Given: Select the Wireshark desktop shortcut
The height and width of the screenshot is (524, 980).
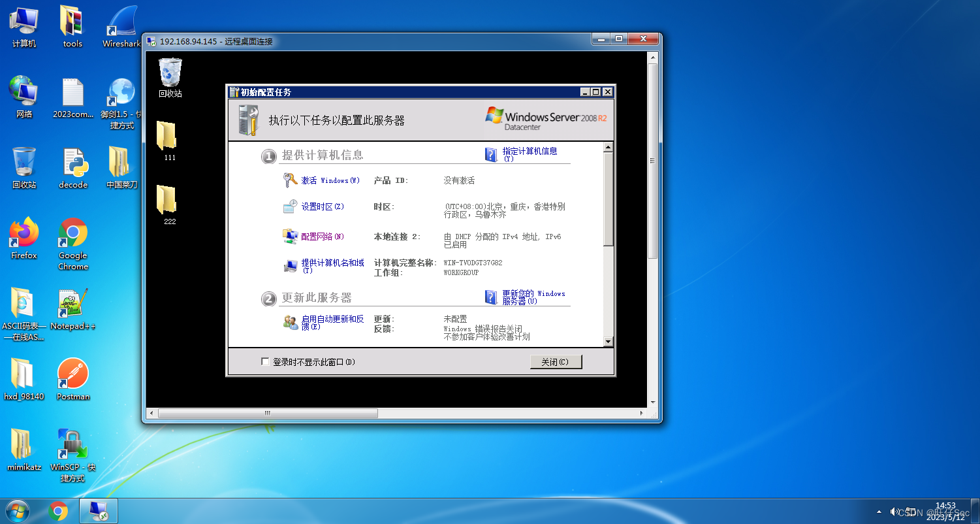Looking at the screenshot, I should (x=121, y=26).
